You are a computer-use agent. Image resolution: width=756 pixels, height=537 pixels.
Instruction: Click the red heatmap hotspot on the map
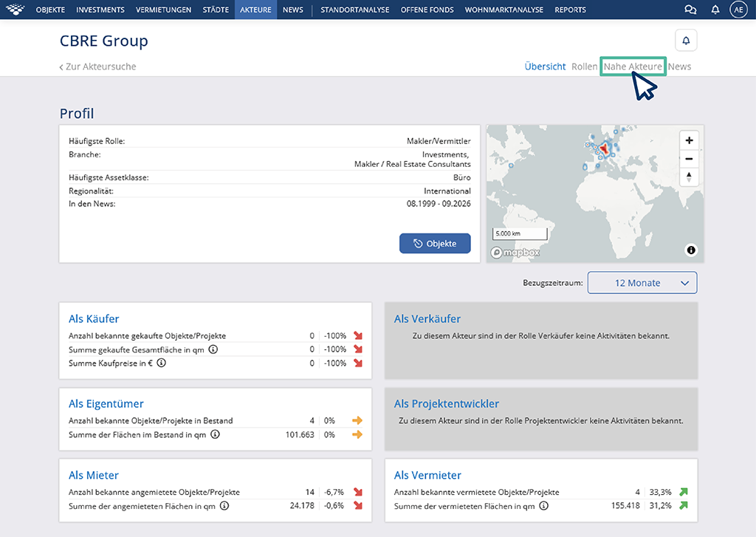[x=604, y=148]
